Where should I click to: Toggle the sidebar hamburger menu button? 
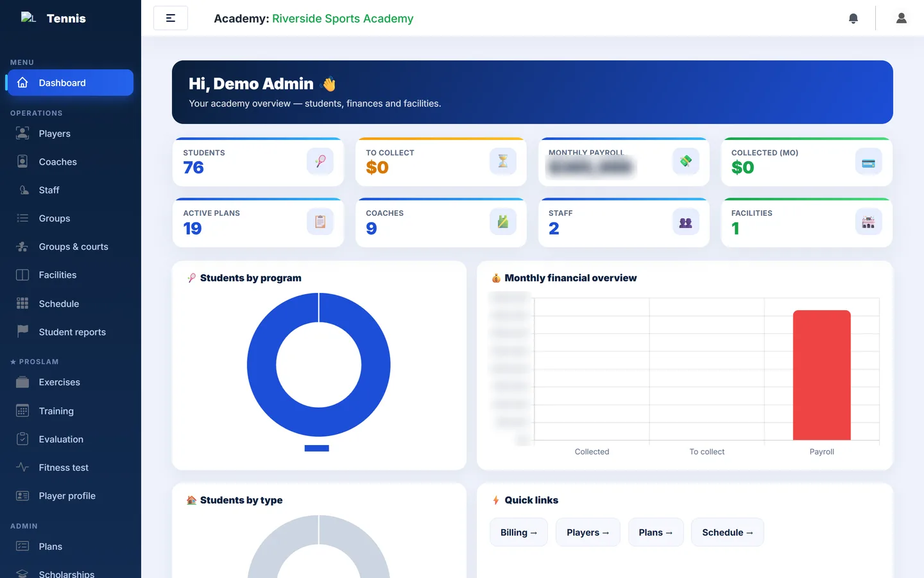(171, 18)
